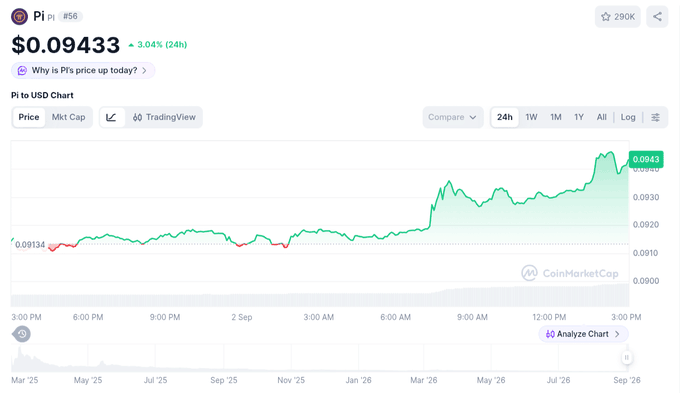
Task: Click the Analyze Chart button
Action: (583, 334)
